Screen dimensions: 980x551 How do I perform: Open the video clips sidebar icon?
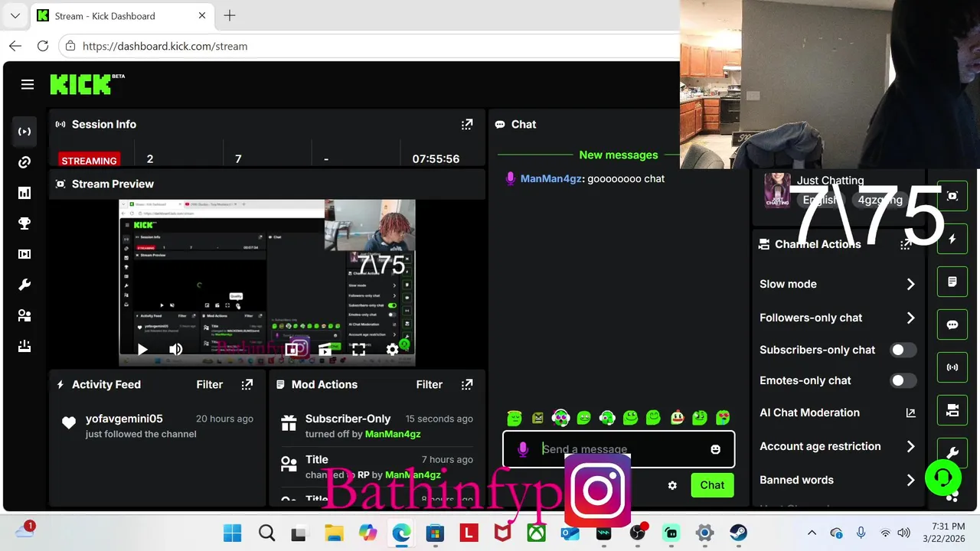coord(24,254)
